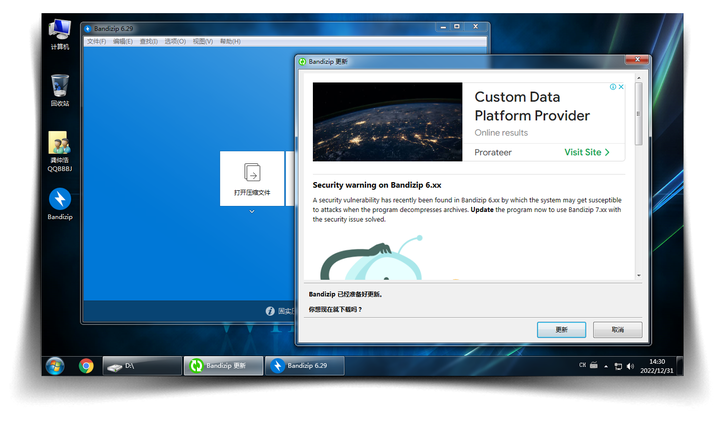Click the green update icon in dialog title
The image size is (720, 427).
pos(302,62)
